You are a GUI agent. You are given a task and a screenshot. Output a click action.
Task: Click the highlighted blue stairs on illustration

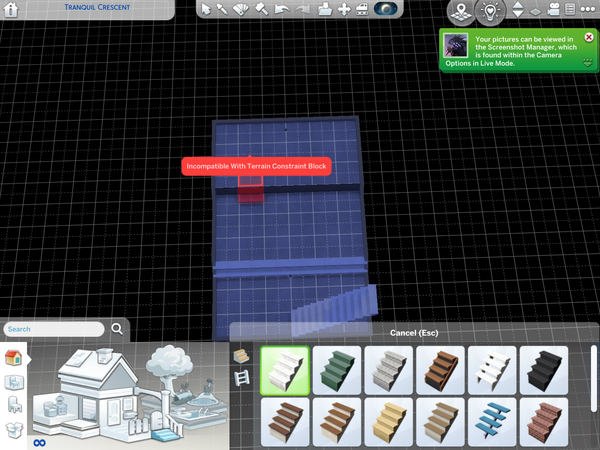tap(165, 435)
